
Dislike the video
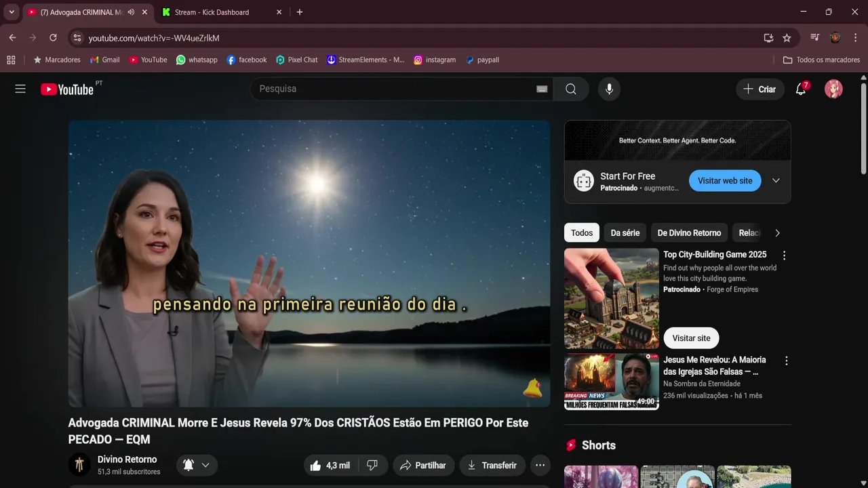point(372,465)
